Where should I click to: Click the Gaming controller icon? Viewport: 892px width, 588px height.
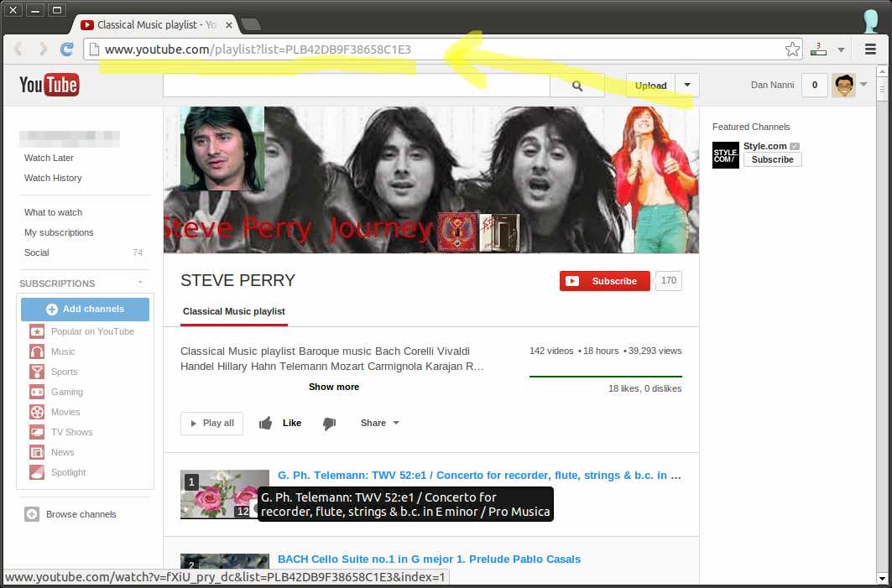click(37, 392)
